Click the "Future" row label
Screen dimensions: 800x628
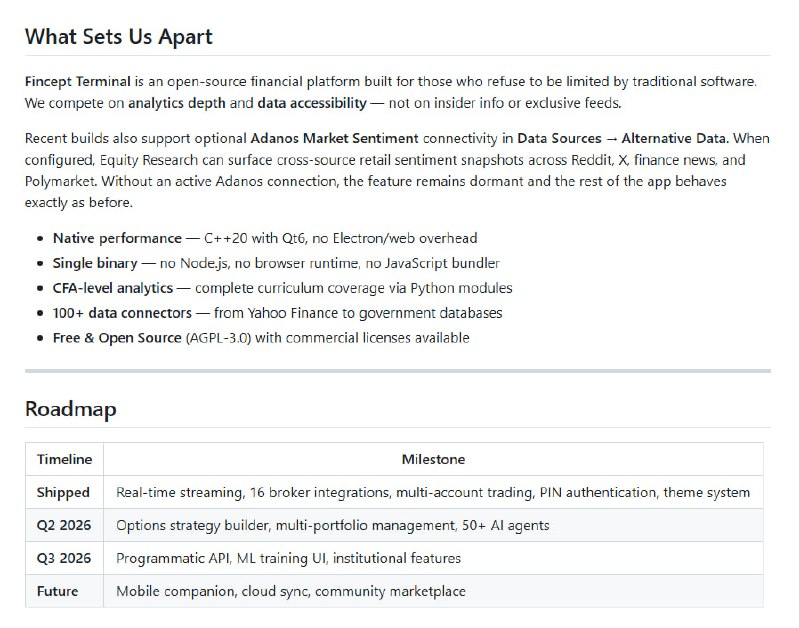pyautogui.click(x=57, y=591)
